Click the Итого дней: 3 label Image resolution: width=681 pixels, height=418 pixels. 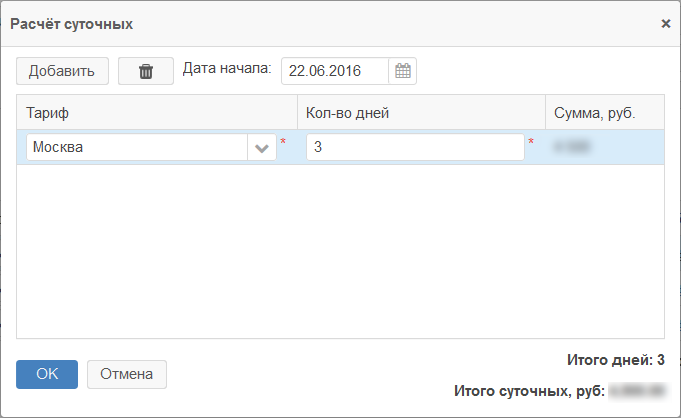(x=615, y=360)
